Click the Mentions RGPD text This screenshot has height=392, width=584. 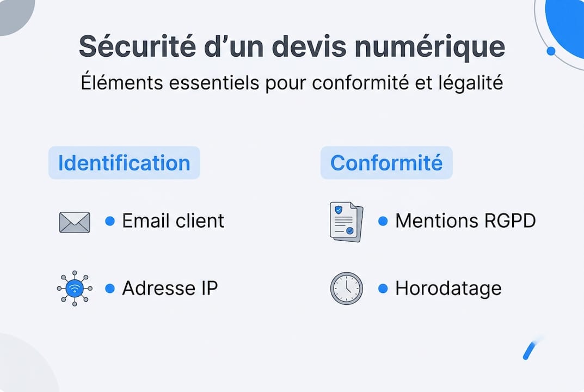(x=465, y=221)
